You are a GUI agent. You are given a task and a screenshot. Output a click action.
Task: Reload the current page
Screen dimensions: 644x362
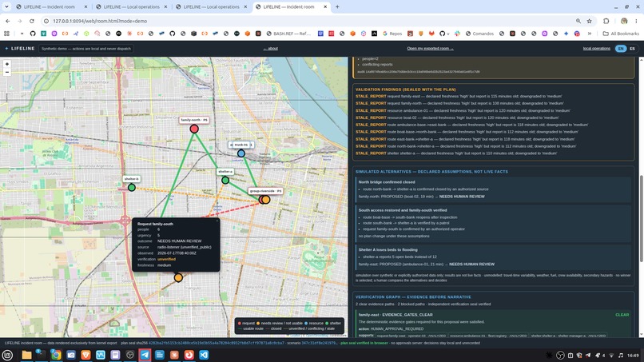pos(32,21)
